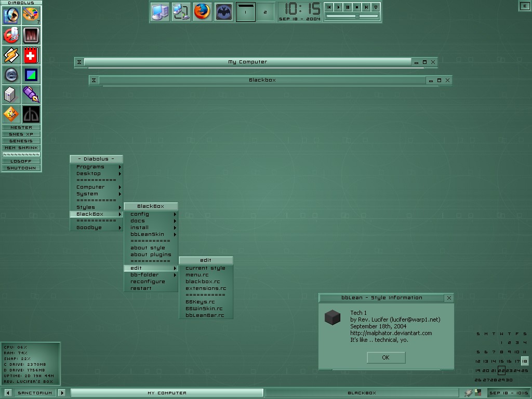Expand bbLeanSkin submenu in BlackBox menu

151,234
